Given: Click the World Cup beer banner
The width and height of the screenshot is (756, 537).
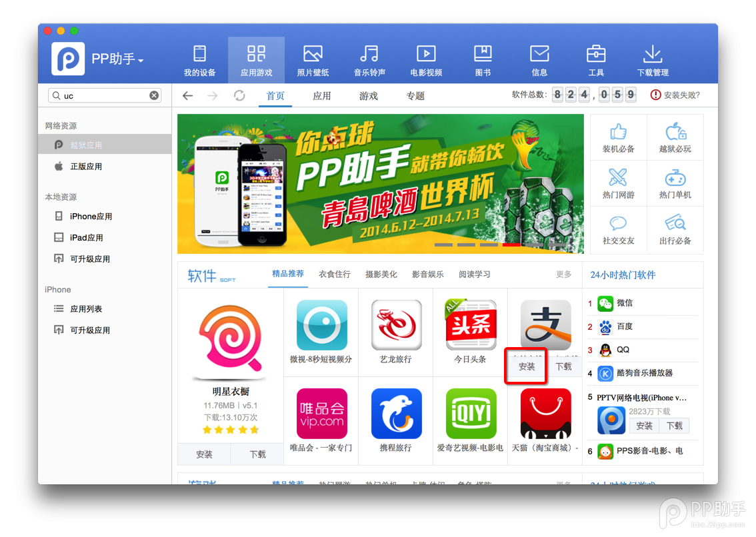Looking at the screenshot, I should click(x=381, y=184).
